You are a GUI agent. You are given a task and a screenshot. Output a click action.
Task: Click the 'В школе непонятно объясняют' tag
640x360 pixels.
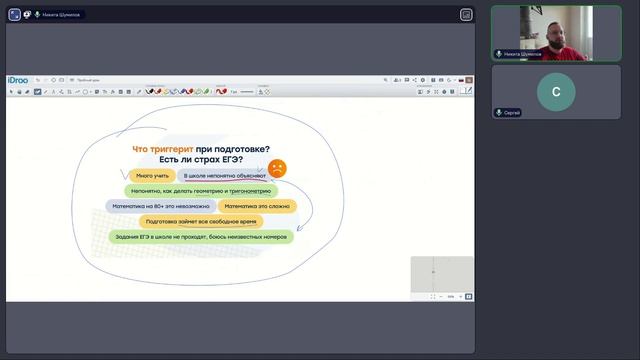coord(224,176)
